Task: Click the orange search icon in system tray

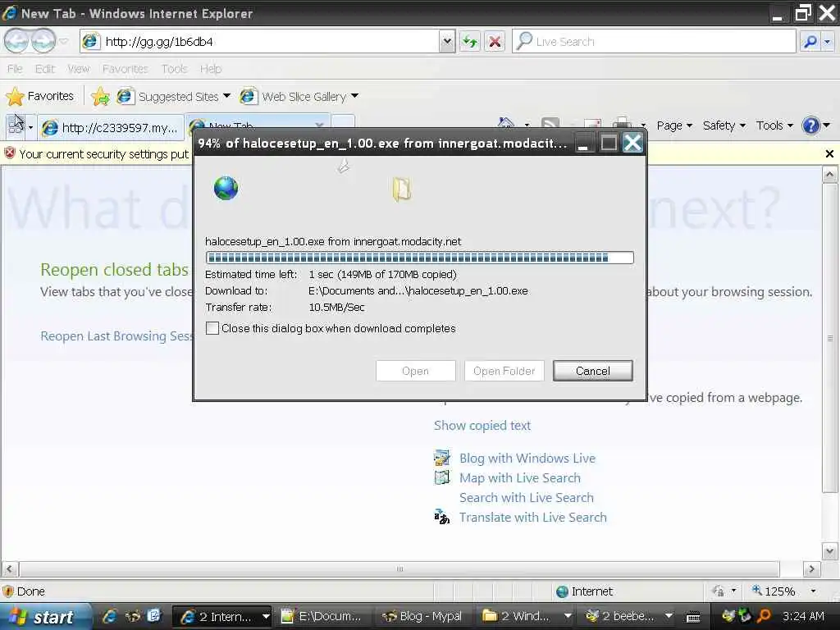Action: coord(764,617)
